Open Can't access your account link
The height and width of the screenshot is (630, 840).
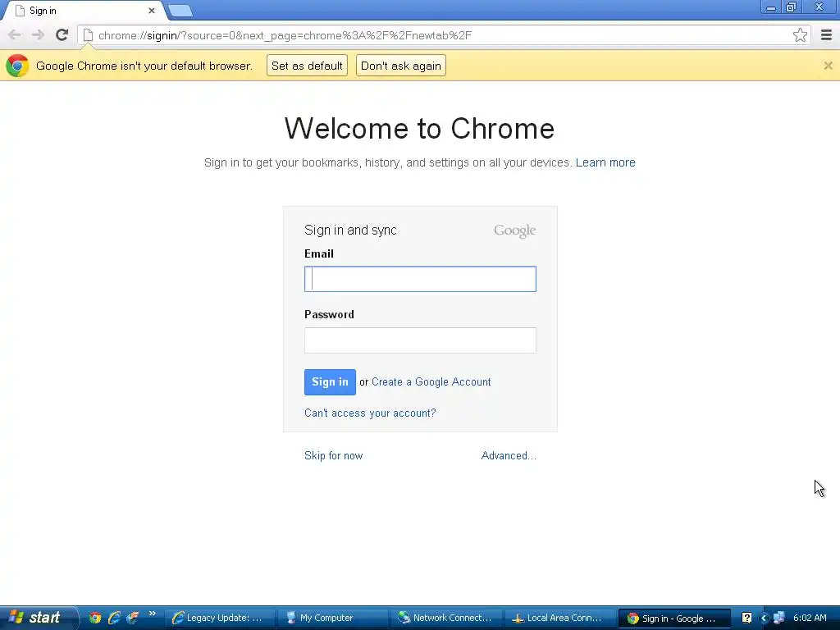coord(370,413)
